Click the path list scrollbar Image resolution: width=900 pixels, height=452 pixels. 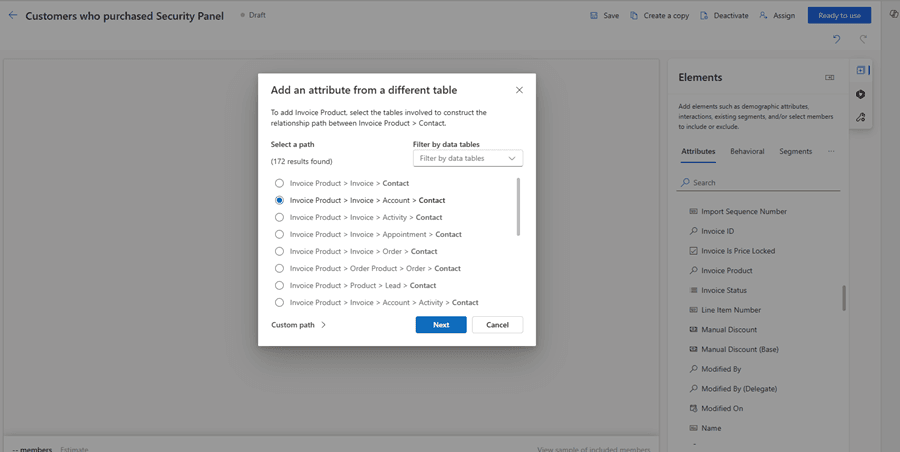pyautogui.click(x=518, y=207)
